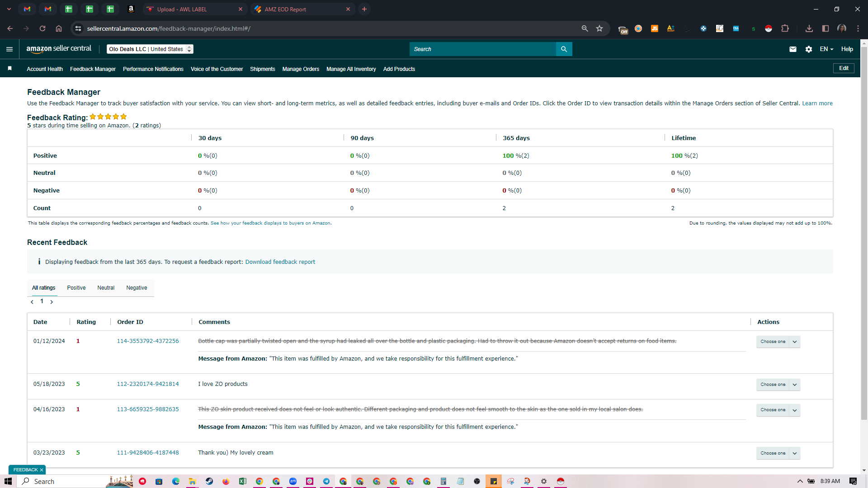This screenshot has height=488, width=868.
Task: Open the feedback displays to buyers link
Action: point(270,223)
